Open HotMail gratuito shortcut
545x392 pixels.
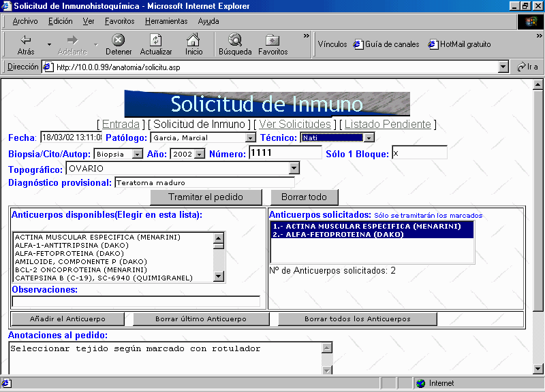click(x=433, y=45)
